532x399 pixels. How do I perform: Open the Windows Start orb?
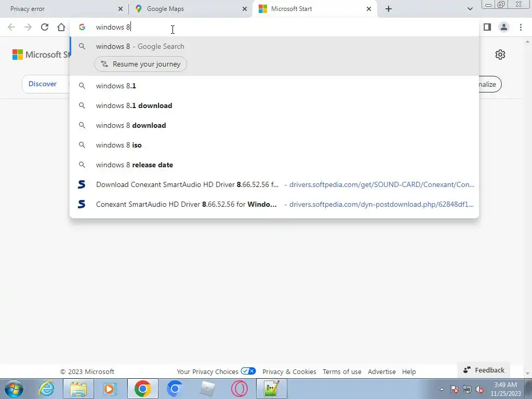pyautogui.click(x=14, y=389)
